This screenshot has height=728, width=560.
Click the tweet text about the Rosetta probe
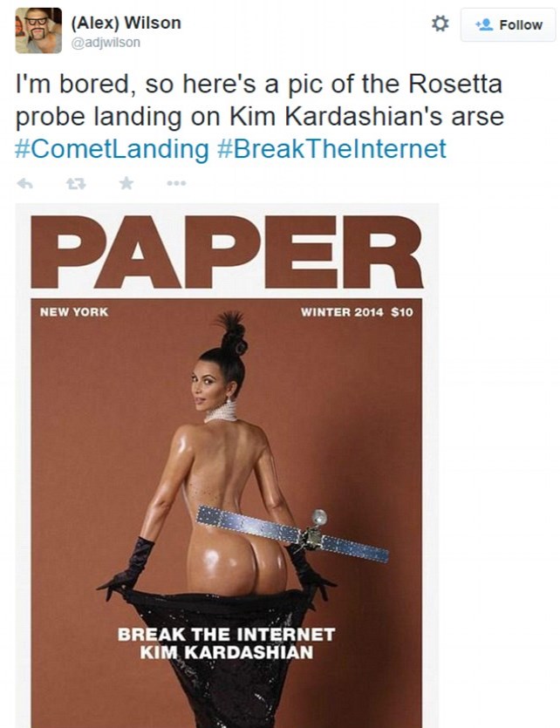pos(260,116)
